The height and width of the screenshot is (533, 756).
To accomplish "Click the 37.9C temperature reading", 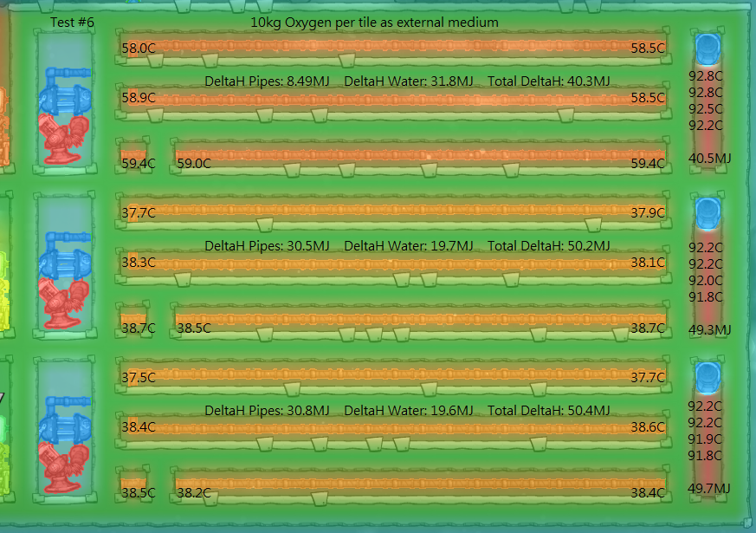I will [x=648, y=212].
